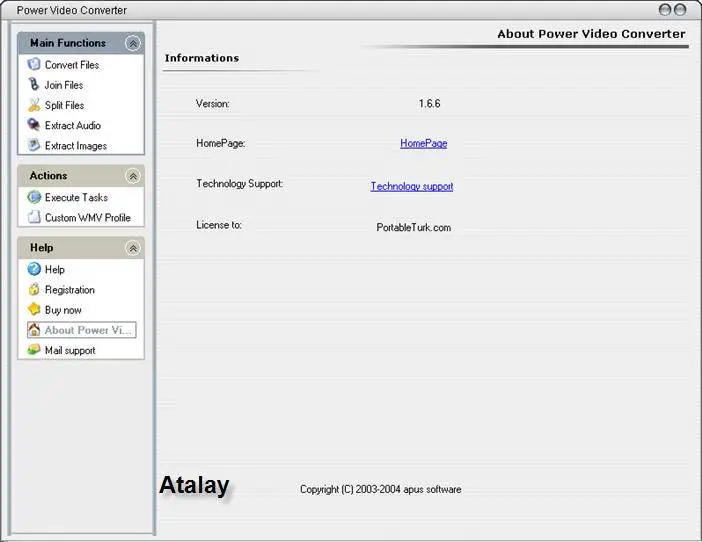Open the Help entry label
The width and height of the screenshot is (702, 542).
pyautogui.click(x=55, y=269)
